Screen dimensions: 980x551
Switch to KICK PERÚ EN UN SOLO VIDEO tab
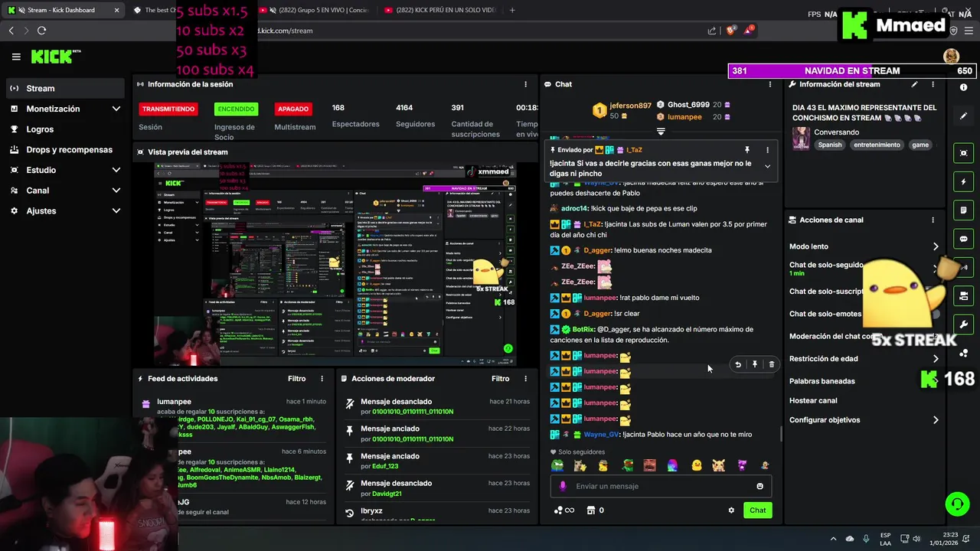click(x=446, y=10)
